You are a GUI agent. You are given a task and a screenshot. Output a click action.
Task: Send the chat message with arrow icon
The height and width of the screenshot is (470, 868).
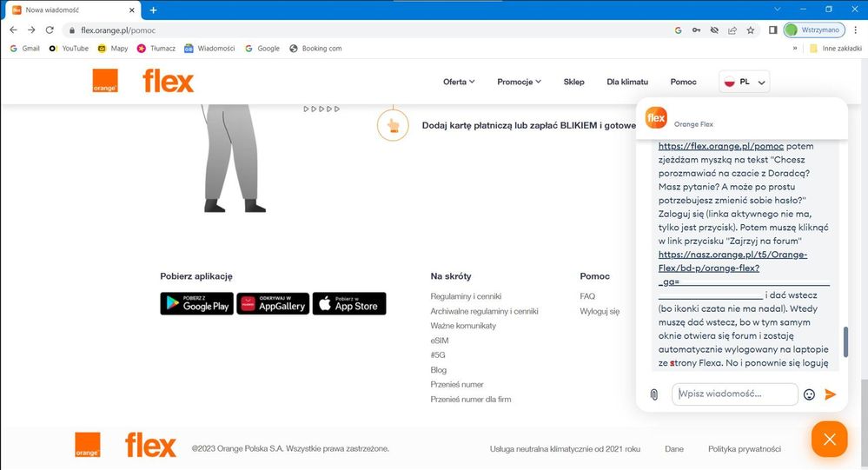pyautogui.click(x=830, y=394)
